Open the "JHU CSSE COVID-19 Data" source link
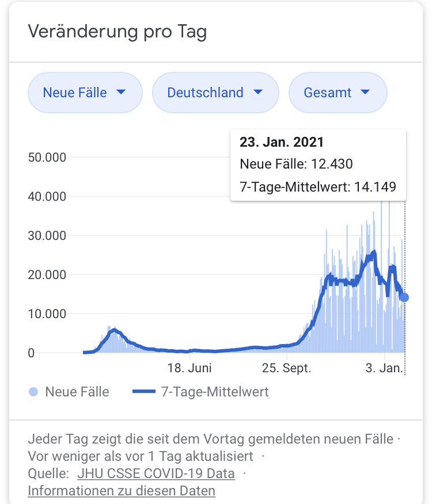432x504 pixels. click(x=156, y=474)
